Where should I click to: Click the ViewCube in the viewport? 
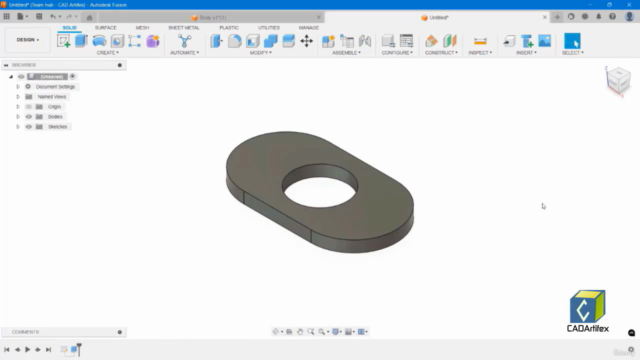(x=618, y=80)
